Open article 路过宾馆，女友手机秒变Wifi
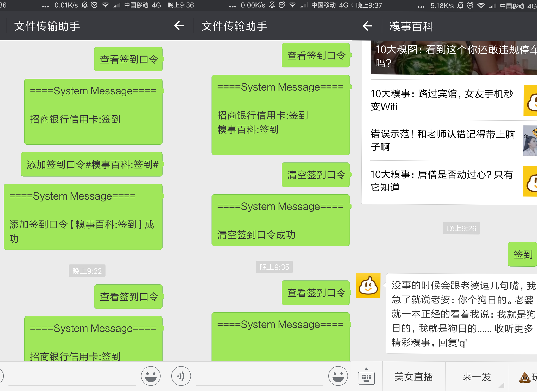The height and width of the screenshot is (392, 537). (x=439, y=101)
